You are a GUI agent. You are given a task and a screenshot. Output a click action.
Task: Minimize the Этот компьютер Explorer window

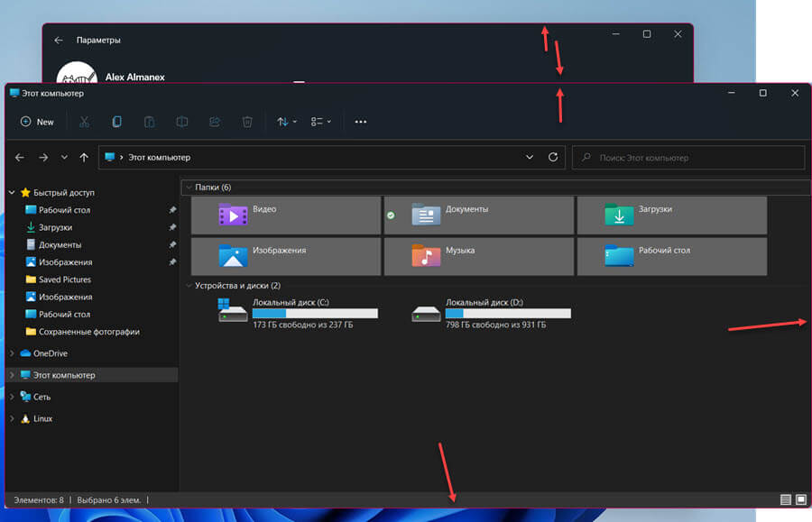pyautogui.click(x=731, y=93)
